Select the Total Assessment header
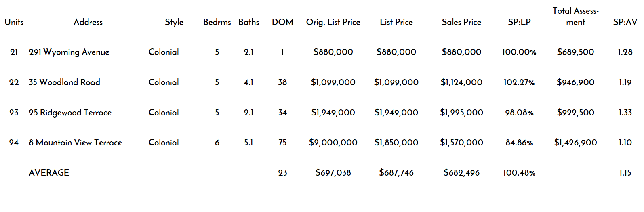The image size is (644, 212). [575, 17]
